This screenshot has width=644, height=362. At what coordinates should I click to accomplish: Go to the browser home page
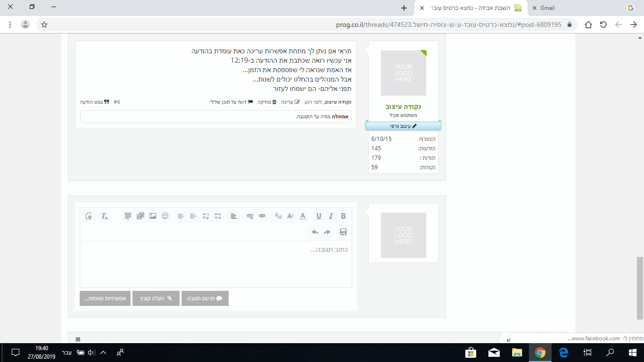tap(588, 25)
